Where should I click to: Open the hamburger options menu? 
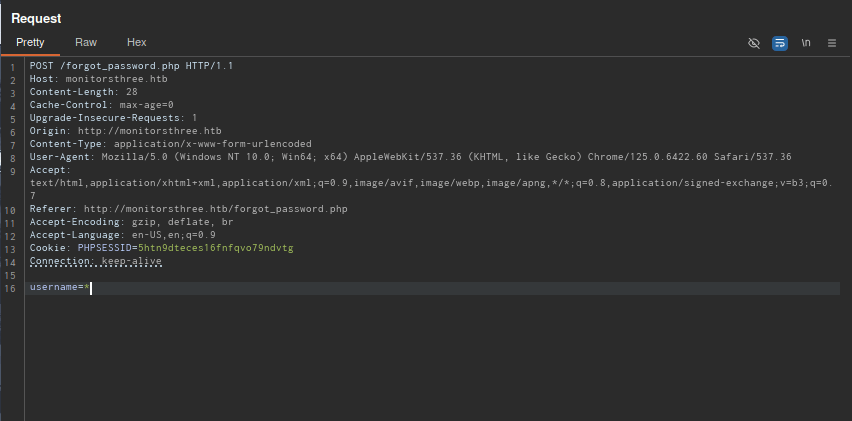tap(832, 43)
